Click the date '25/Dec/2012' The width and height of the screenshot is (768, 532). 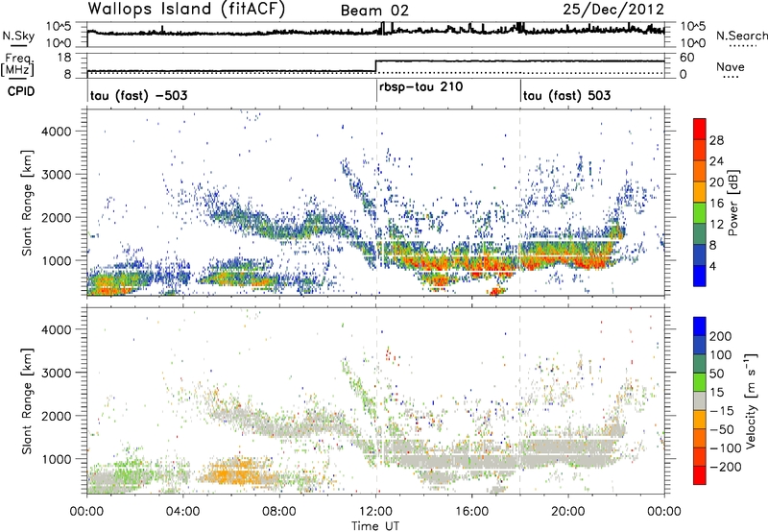(x=613, y=10)
